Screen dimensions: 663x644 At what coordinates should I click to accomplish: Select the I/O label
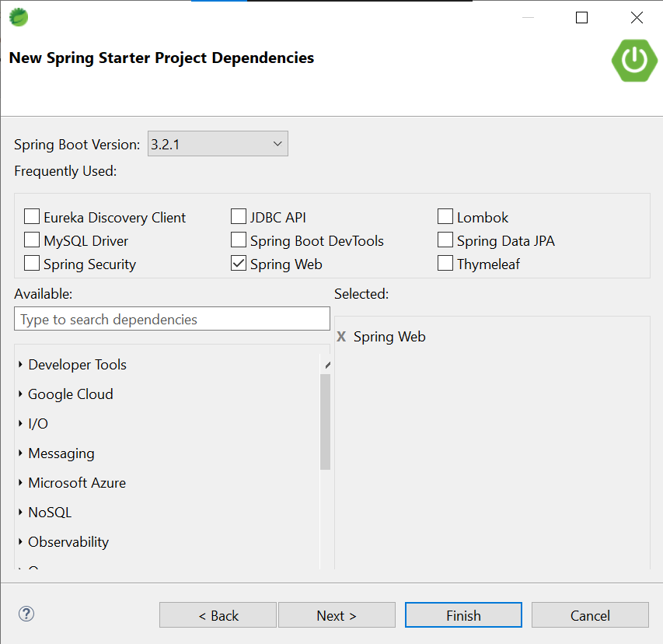coord(38,424)
